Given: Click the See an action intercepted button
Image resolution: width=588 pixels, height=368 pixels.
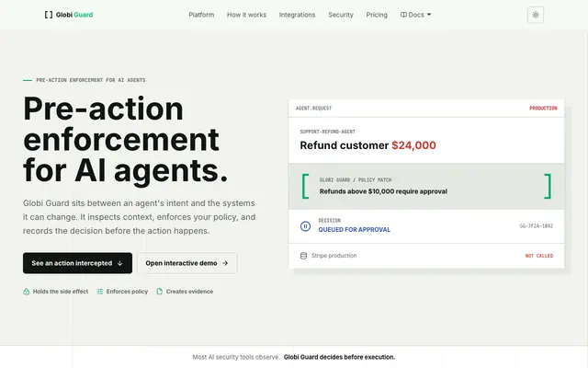Looking at the screenshot, I should (77, 263).
